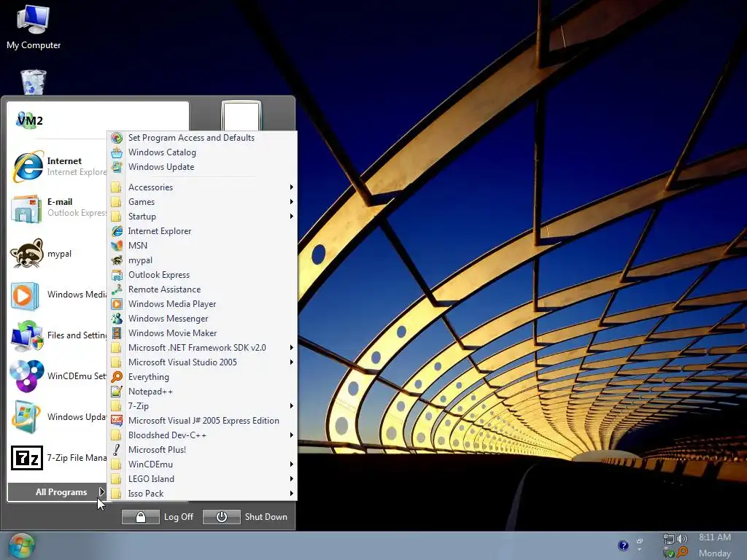Image resolution: width=747 pixels, height=560 pixels.
Task: Expand the Accessories submenu arrow
Action: (x=292, y=187)
